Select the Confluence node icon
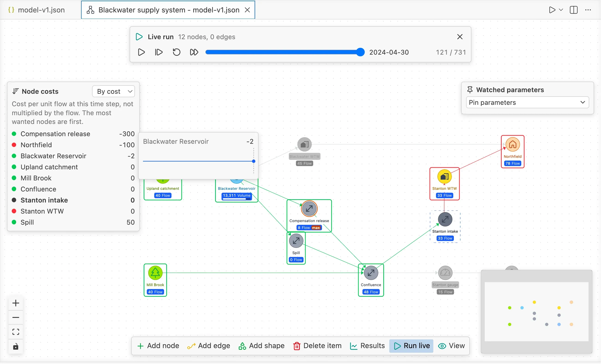Viewport: 601px width, 364px height. click(371, 273)
